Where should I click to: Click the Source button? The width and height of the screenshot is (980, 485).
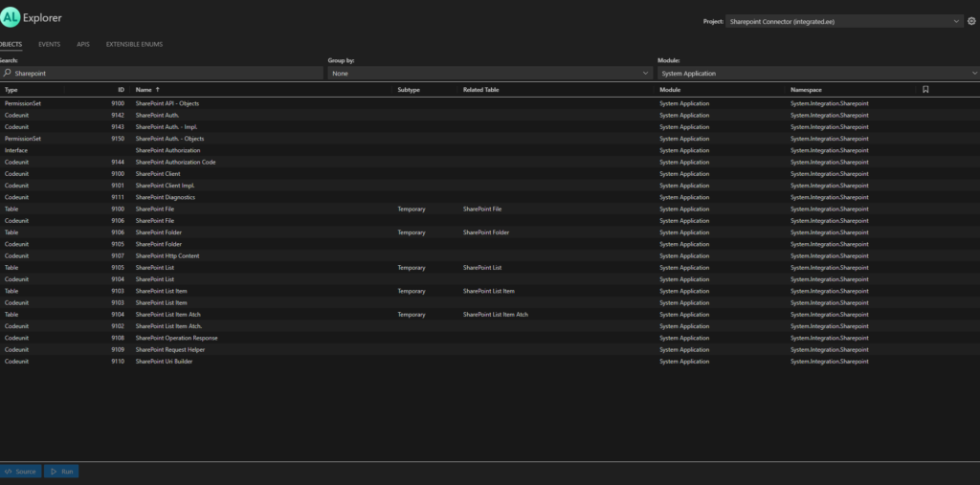tap(20, 472)
